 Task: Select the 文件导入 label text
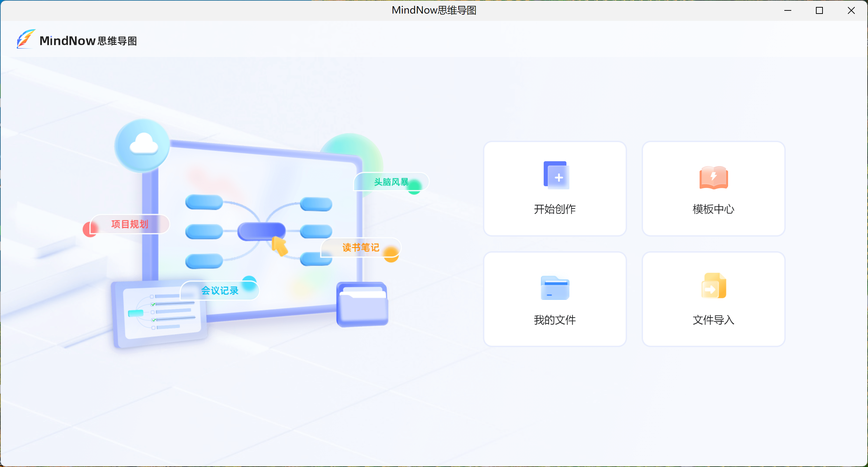pyautogui.click(x=713, y=320)
